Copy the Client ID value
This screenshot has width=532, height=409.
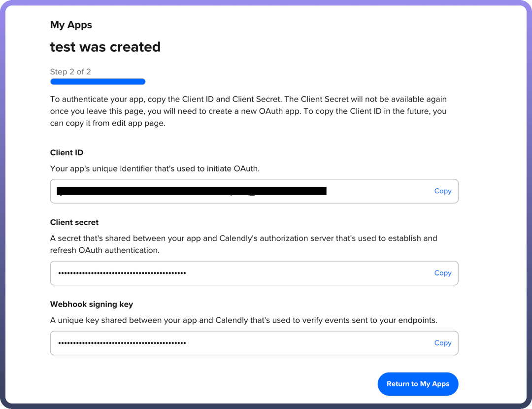coord(442,191)
